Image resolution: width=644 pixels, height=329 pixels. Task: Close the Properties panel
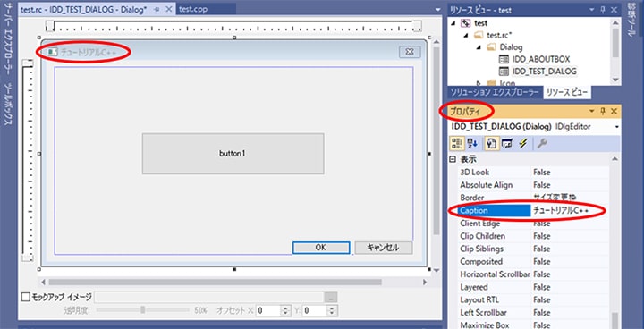tap(614, 111)
